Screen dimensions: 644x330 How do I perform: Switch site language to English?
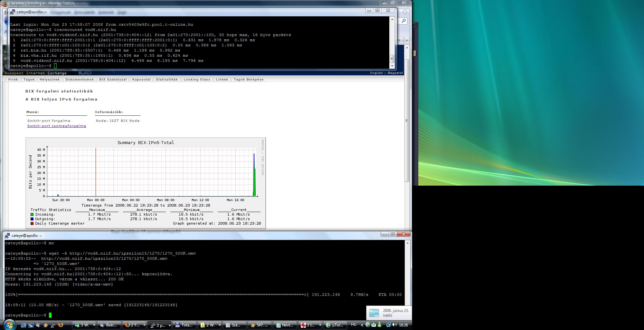click(x=376, y=73)
